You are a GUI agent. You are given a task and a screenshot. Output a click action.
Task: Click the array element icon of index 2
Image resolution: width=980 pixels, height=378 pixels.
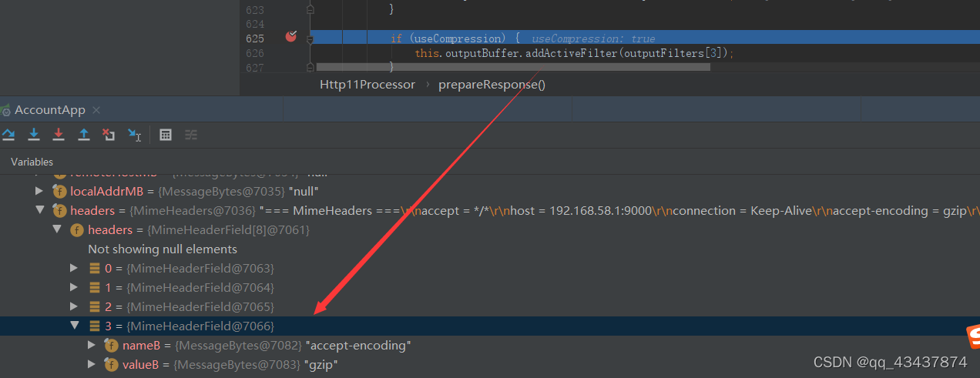(95, 306)
